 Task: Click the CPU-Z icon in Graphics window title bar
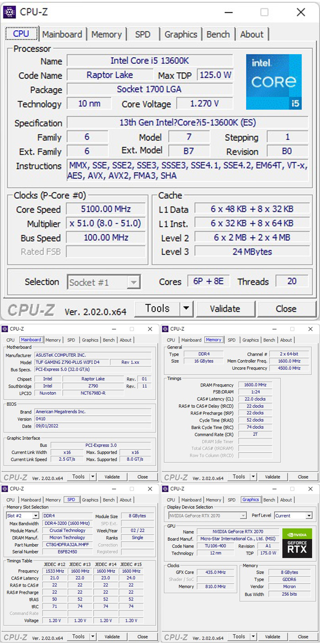click(165, 489)
